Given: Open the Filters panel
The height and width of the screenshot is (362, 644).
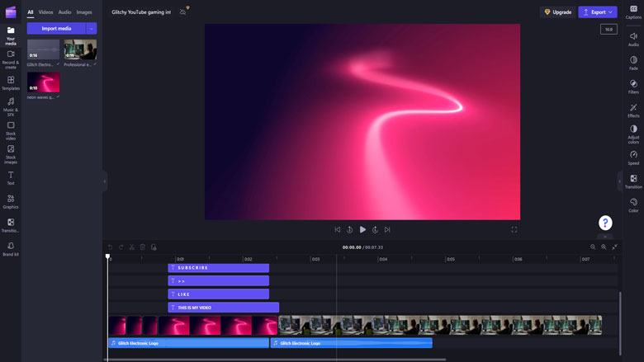Looking at the screenshot, I should coord(633,87).
